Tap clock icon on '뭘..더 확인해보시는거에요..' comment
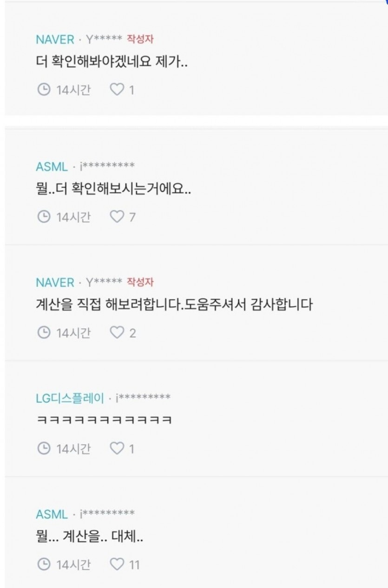 point(43,217)
